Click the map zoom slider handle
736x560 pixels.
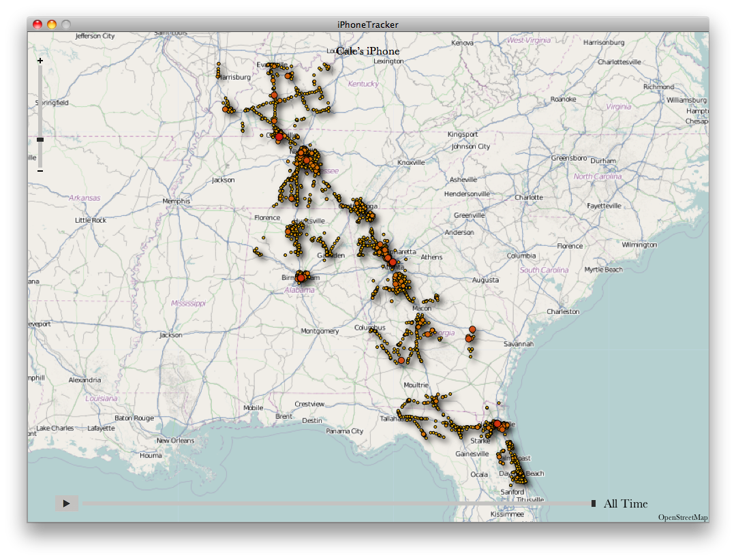pos(40,140)
